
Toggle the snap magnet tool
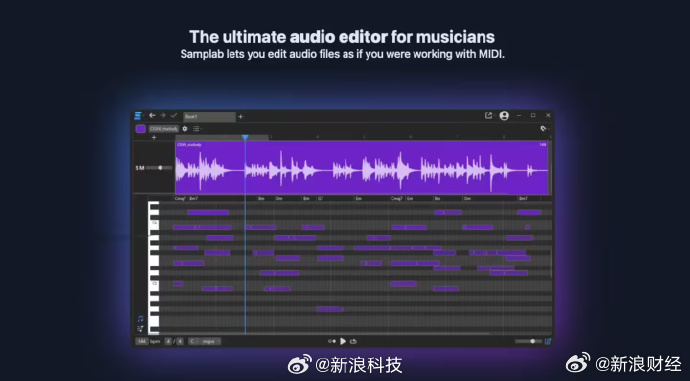543,128
